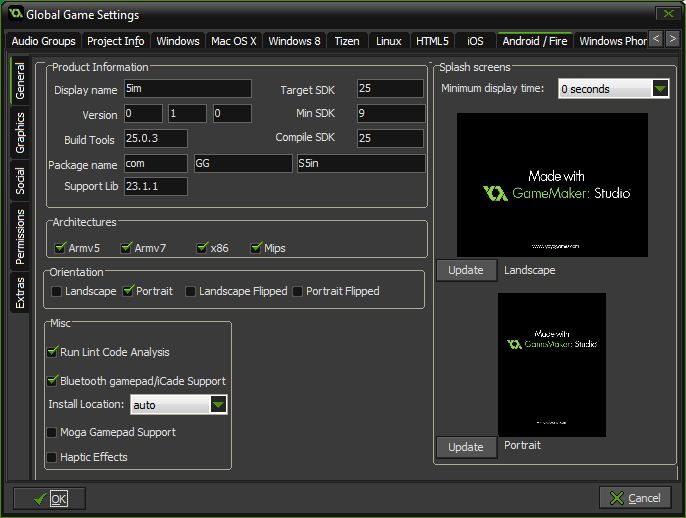Click the Portrait splash screen preview
686x518 pixels.
[x=552, y=364]
